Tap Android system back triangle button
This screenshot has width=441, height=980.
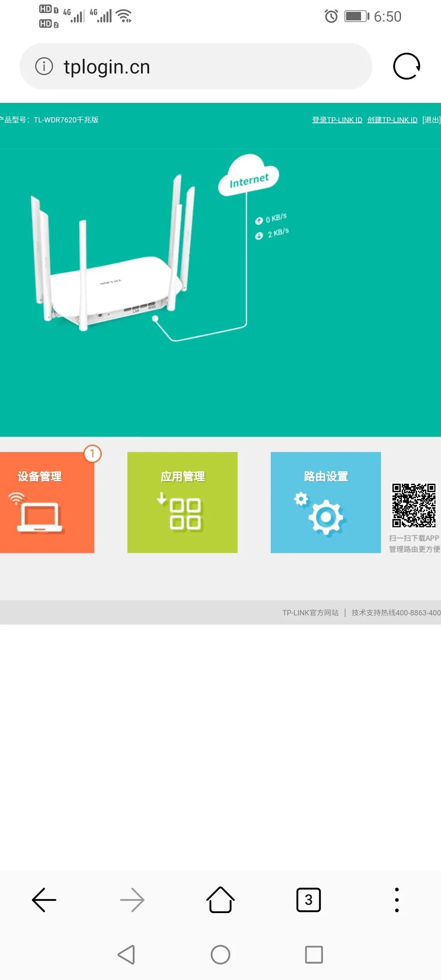click(x=127, y=955)
